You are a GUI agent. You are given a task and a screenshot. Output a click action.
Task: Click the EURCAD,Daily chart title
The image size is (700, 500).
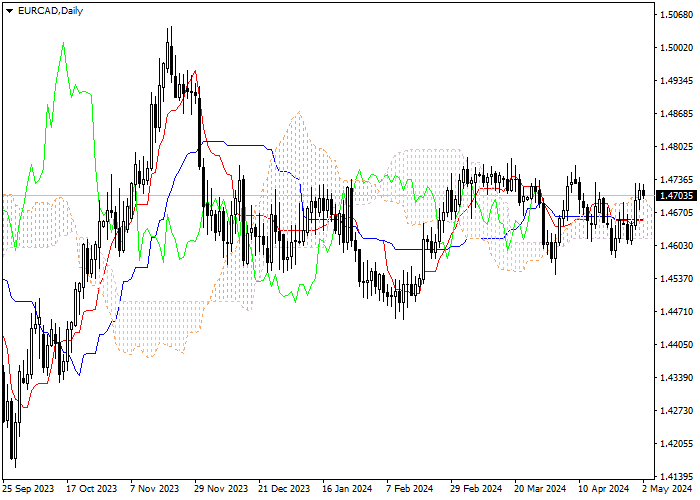tap(50, 11)
